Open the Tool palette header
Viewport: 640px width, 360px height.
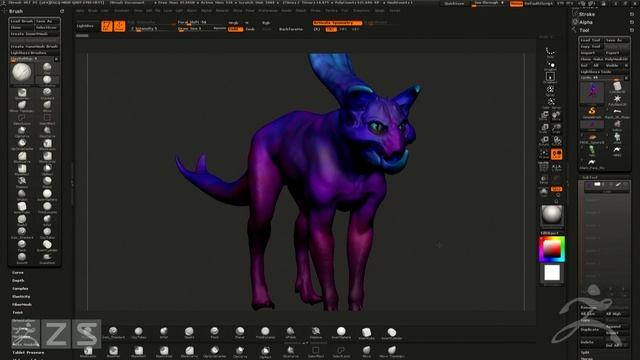tap(584, 30)
